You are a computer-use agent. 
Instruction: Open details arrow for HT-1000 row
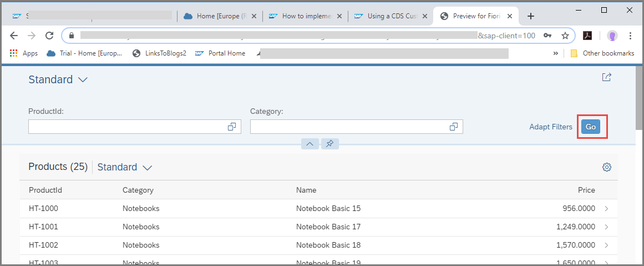coord(607,208)
